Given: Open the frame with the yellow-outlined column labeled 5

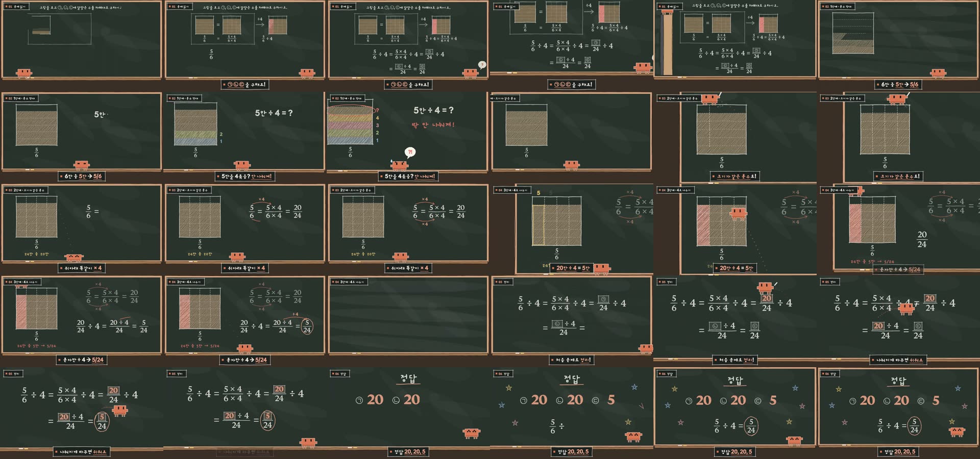Looking at the screenshot, I should click(x=572, y=229).
